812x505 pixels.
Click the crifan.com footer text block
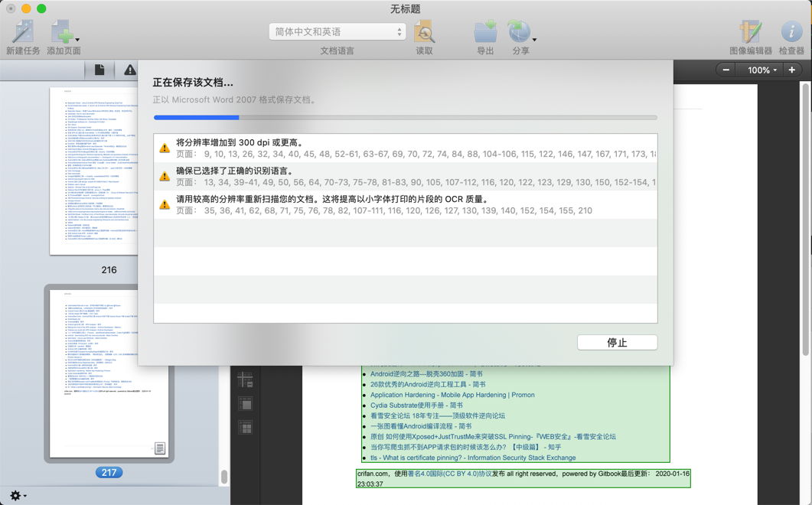pyautogui.click(x=523, y=478)
